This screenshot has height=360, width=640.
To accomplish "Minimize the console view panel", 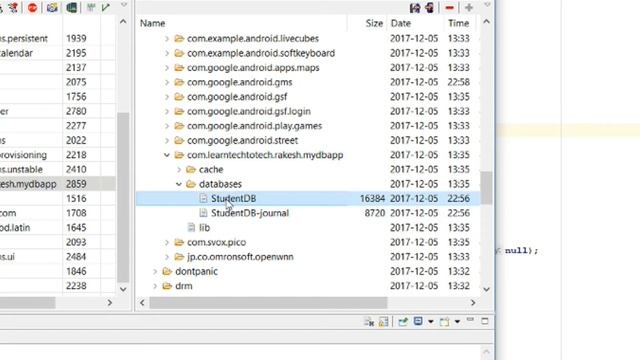I will (470, 320).
